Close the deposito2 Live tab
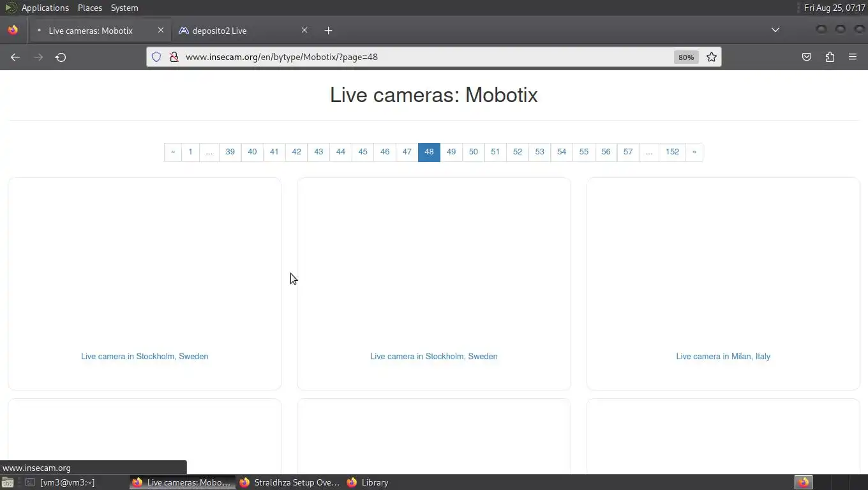 (304, 30)
